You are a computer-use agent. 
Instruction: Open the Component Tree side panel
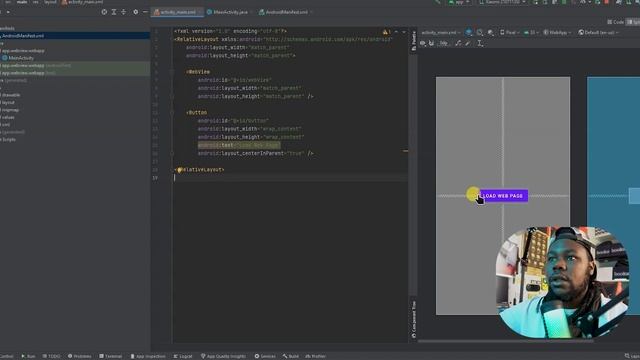click(x=413, y=320)
